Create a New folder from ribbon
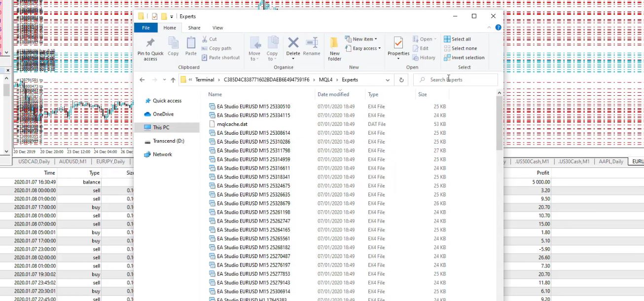 click(334, 48)
